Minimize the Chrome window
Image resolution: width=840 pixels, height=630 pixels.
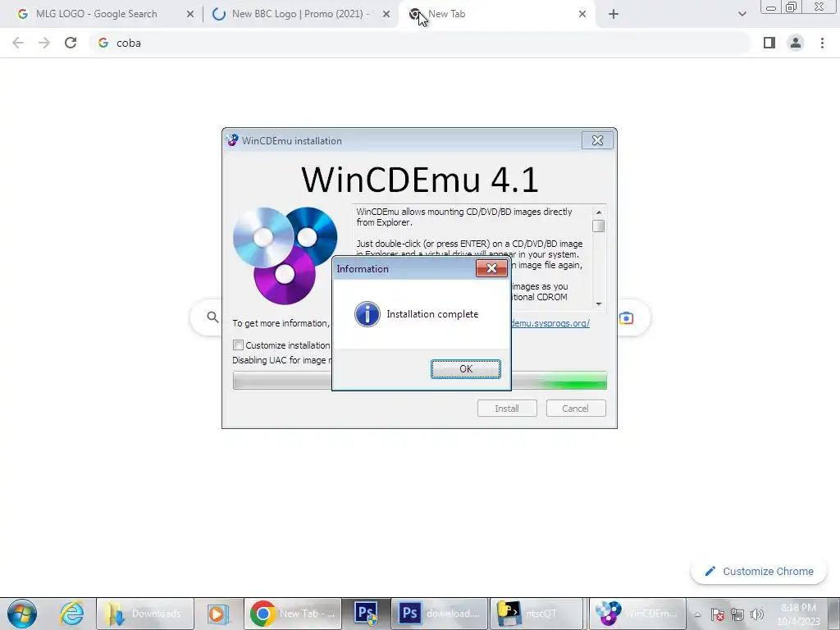point(771,7)
